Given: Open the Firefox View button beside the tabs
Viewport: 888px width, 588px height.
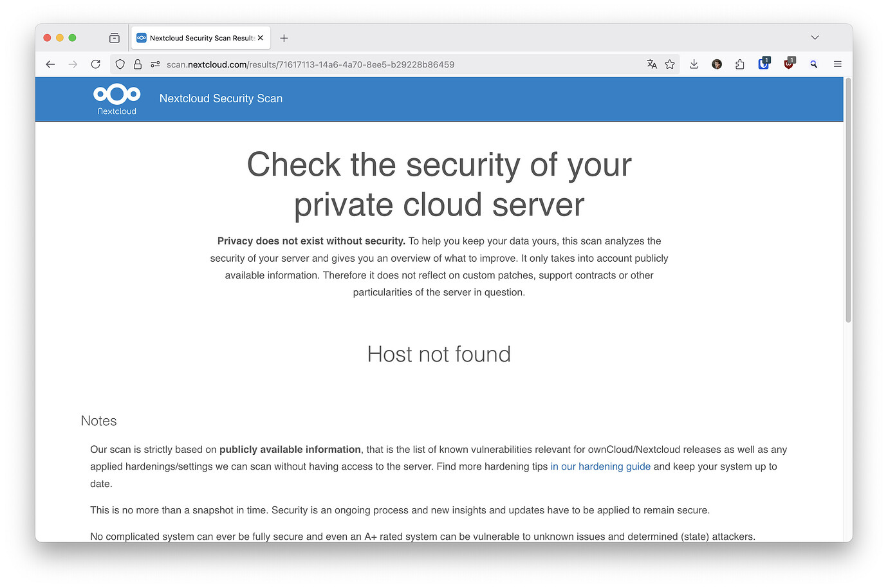Looking at the screenshot, I should [x=114, y=37].
